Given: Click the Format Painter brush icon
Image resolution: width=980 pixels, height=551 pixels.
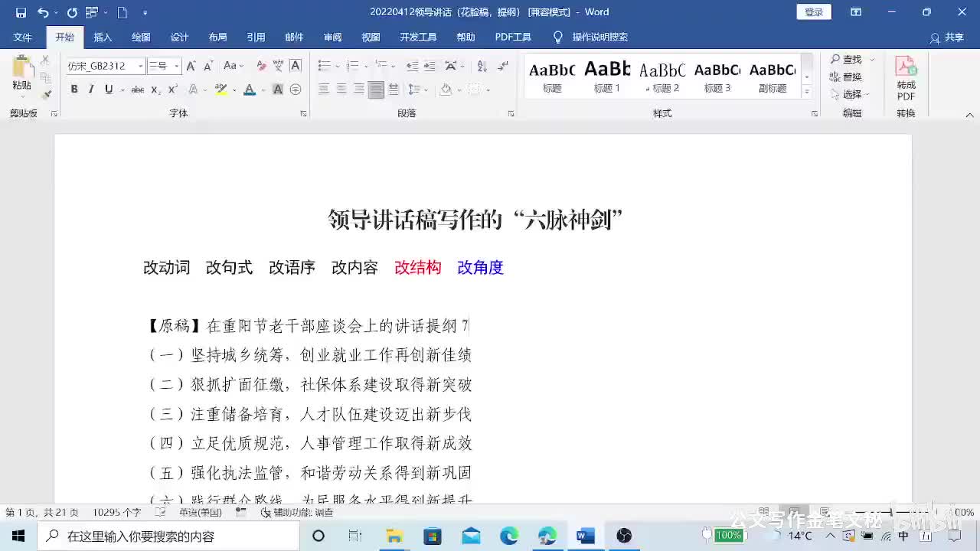Looking at the screenshot, I should pyautogui.click(x=46, y=93).
